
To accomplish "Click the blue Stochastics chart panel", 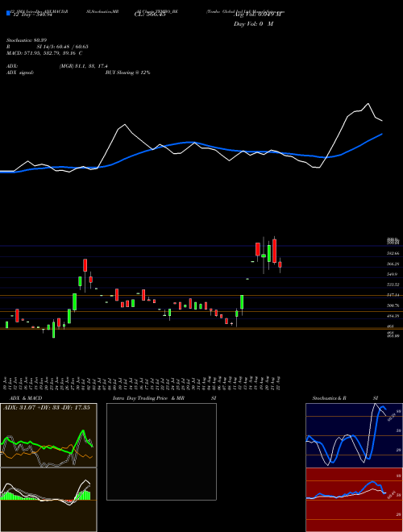I will coord(354,435).
